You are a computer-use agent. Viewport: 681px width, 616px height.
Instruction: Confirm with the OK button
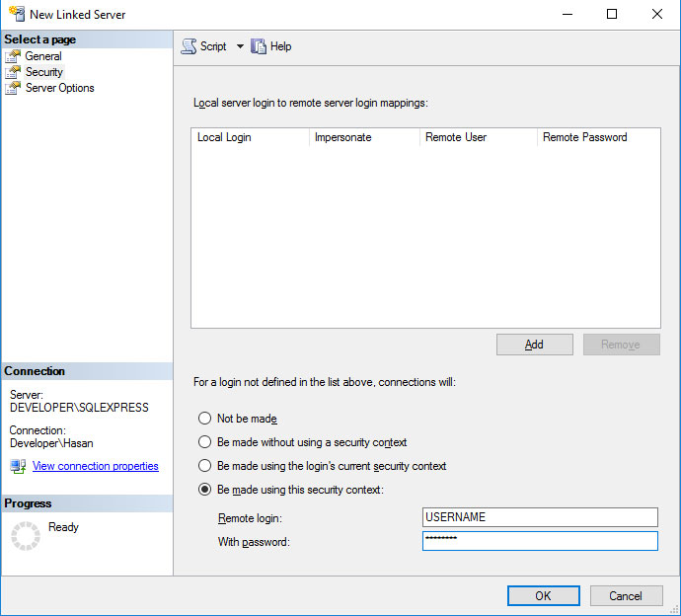tap(544, 595)
